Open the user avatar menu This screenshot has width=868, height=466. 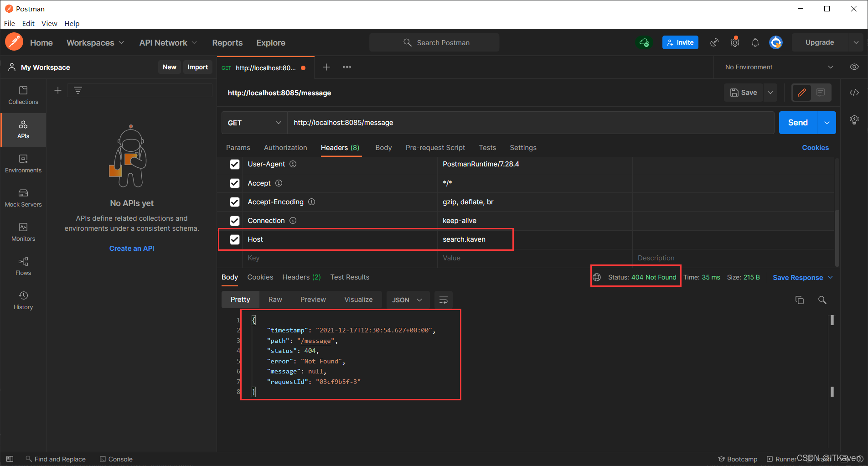click(x=776, y=42)
